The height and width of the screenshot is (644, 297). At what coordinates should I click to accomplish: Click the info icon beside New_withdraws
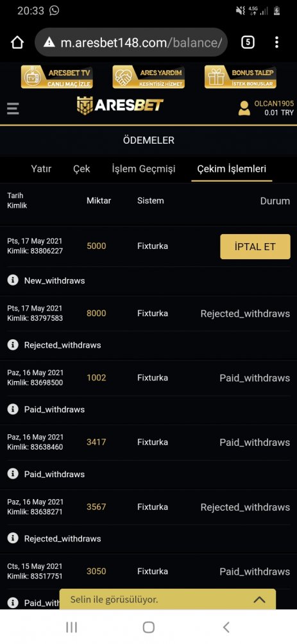pos(13,280)
